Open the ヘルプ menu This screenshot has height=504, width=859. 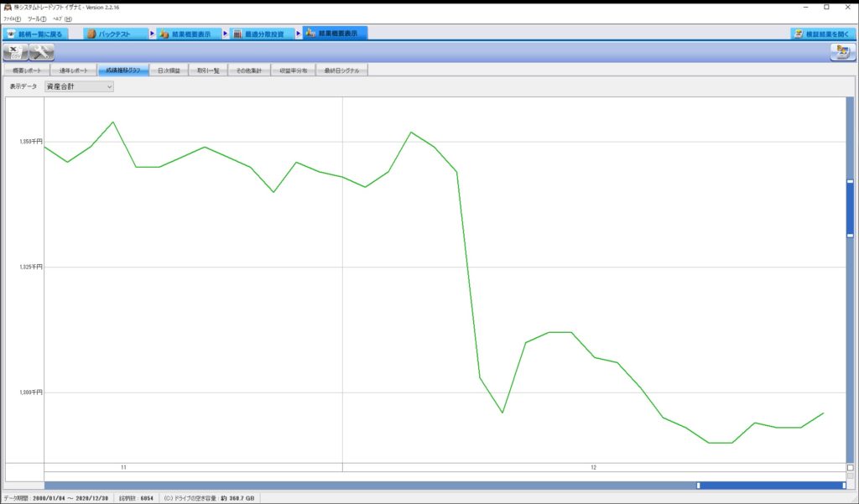click(x=62, y=18)
